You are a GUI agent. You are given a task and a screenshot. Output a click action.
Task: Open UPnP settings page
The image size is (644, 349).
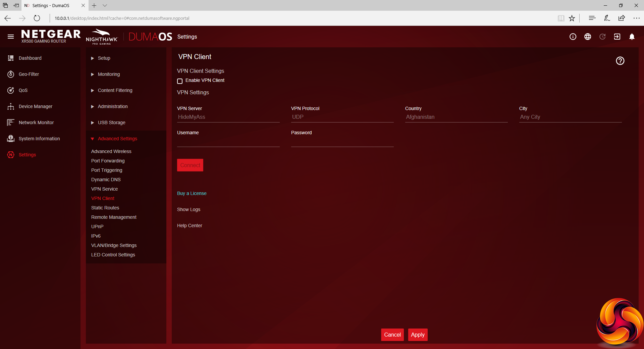tap(97, 227)
